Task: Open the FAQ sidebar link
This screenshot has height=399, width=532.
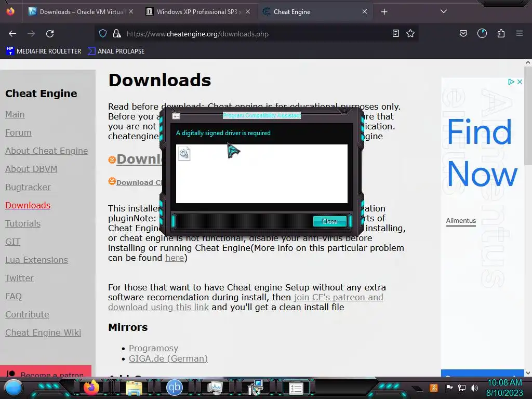Action: [14, 296]
